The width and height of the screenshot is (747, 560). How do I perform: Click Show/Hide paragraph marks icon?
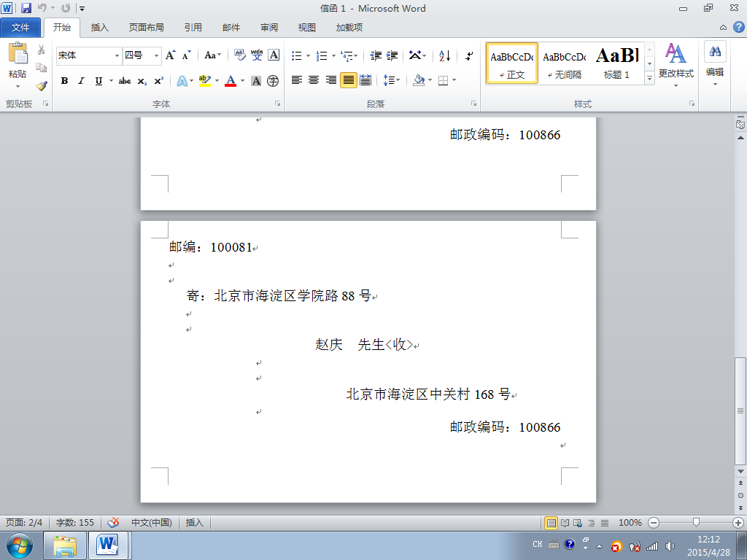[x=469, y=55]
